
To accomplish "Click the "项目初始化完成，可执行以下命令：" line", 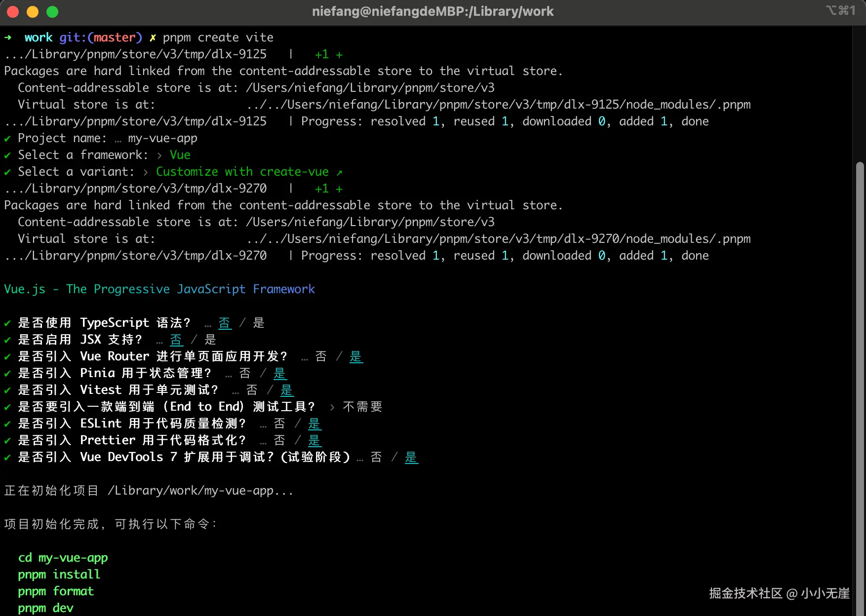I will tap(111, 524).
